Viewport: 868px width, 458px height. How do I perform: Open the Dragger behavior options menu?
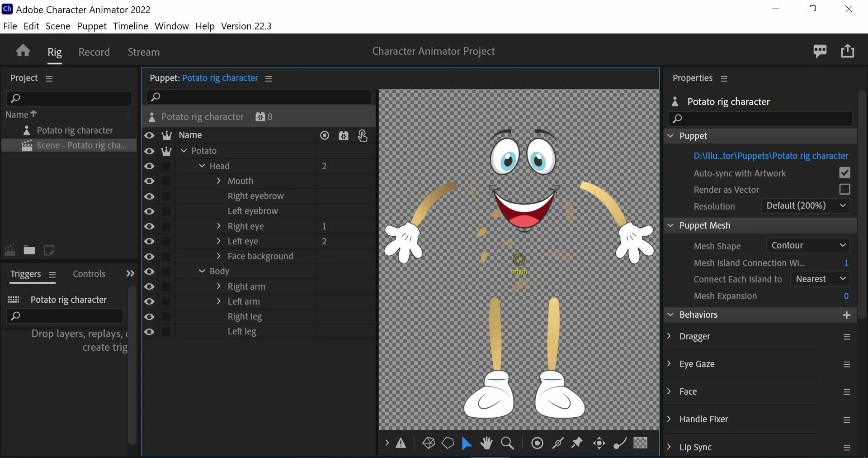point(847,337)
